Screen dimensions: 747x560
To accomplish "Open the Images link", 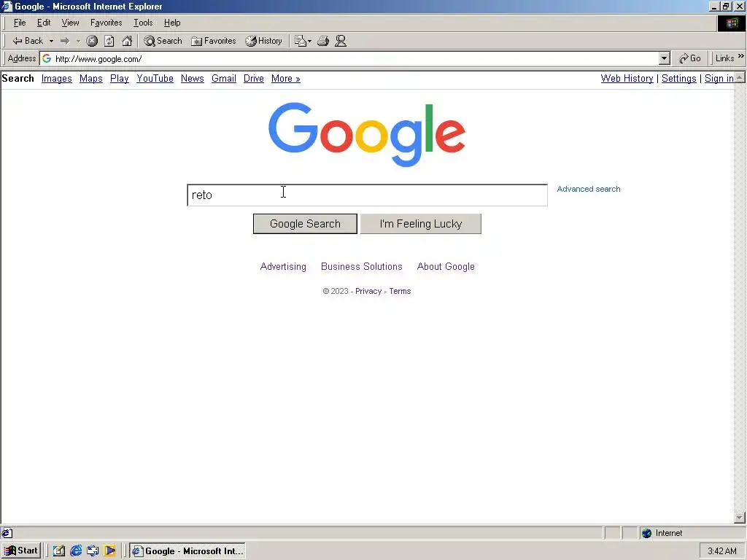I will coord(57,79).
